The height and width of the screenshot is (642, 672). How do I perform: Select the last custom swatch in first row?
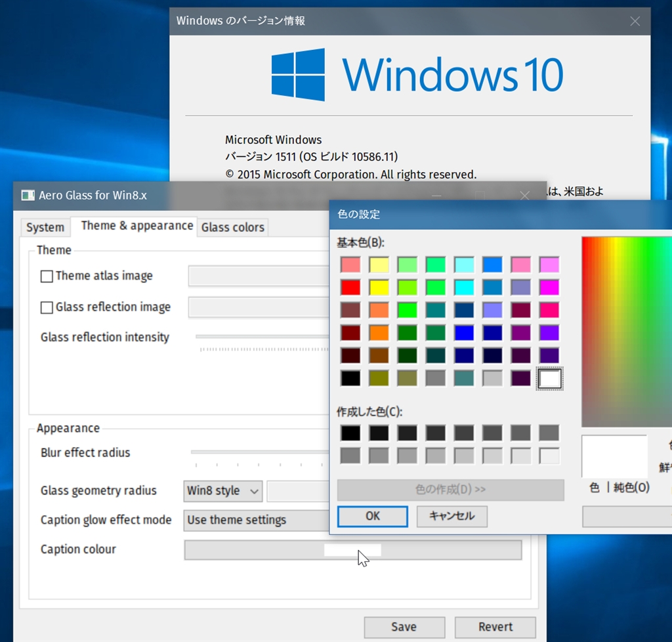(549, 433)
